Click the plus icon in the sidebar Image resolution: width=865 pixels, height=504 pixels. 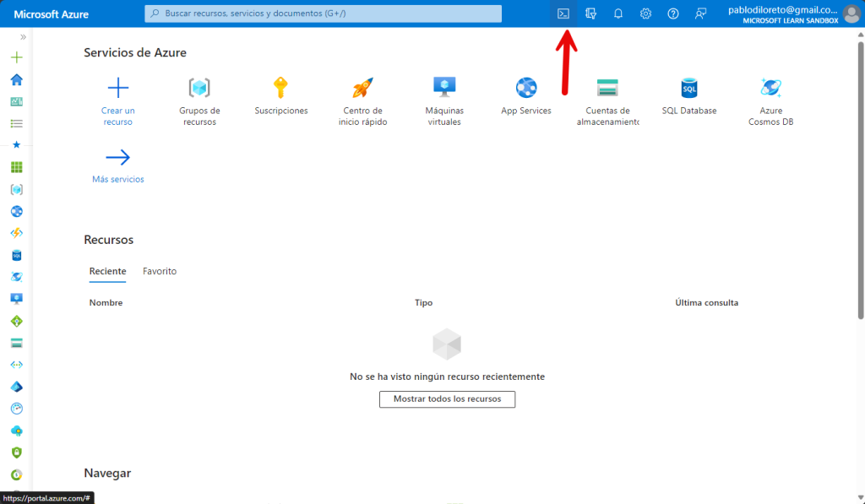click(16, 57)
